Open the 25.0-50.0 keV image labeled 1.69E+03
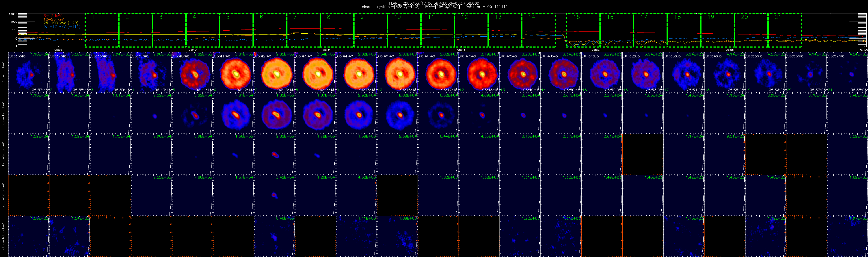The width and height of the screenshot is (868, 257). point(848,195)
